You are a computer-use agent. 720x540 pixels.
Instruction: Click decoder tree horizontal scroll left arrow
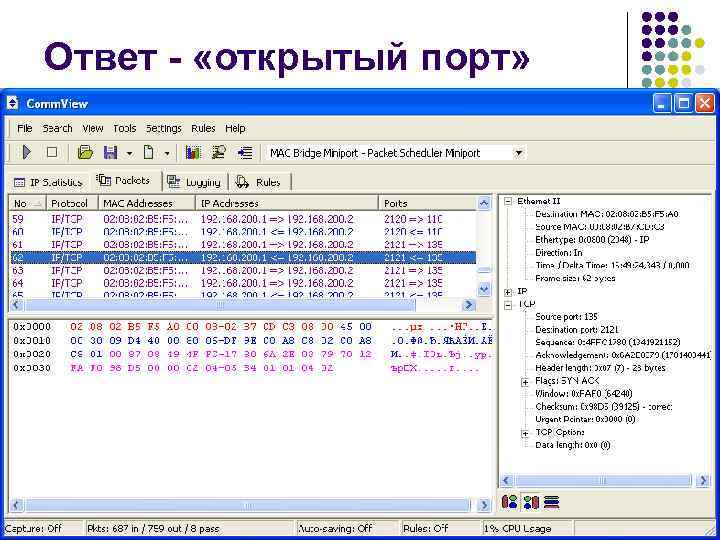(x=507, y=481)
